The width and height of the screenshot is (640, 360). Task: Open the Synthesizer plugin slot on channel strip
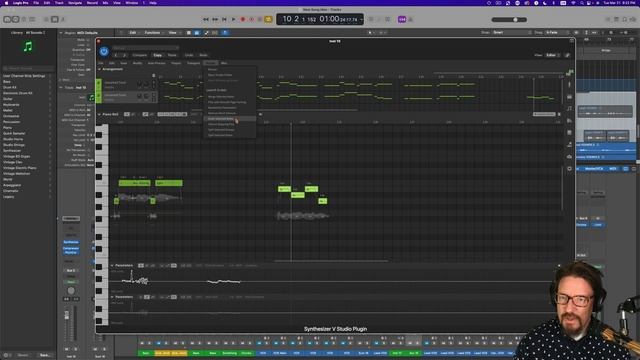tap(71, 242)
